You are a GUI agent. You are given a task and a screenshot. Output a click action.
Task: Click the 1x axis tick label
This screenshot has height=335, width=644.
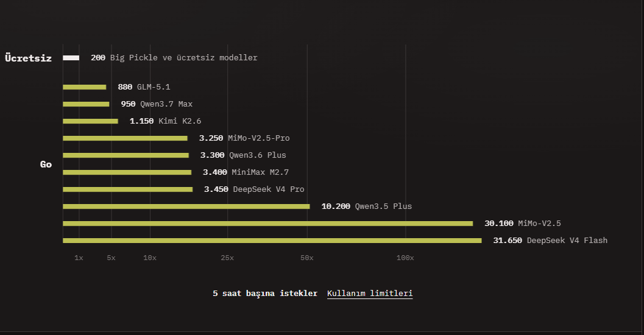click(x=79, y=258)
